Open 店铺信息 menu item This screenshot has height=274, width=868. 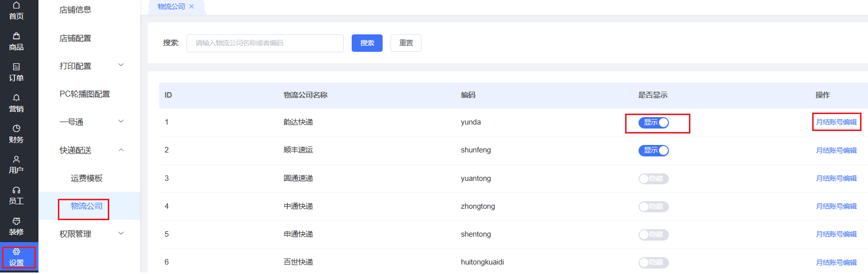point(75,10)
